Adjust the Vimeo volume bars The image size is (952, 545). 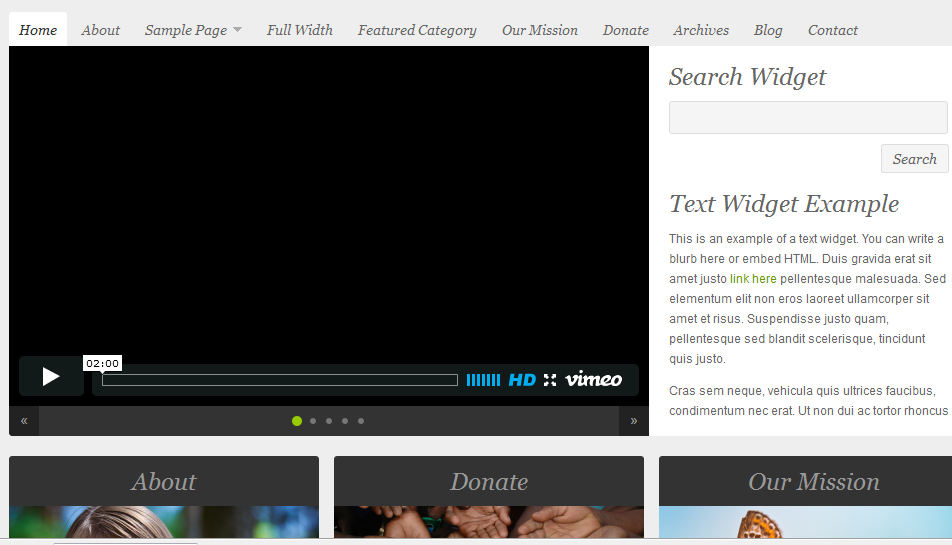[x=483, y=380]
